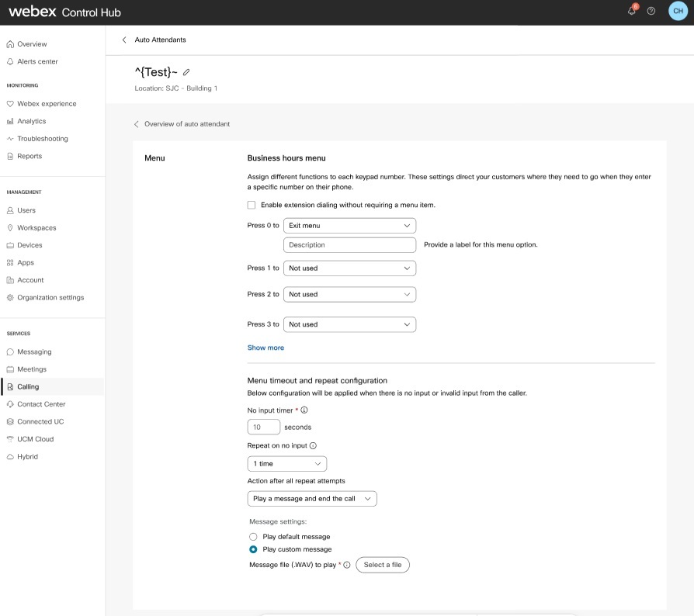Click the Business hours menu heading
This screenshot has width=694, height=616.
pyautogui.click(x=286, y=157)
